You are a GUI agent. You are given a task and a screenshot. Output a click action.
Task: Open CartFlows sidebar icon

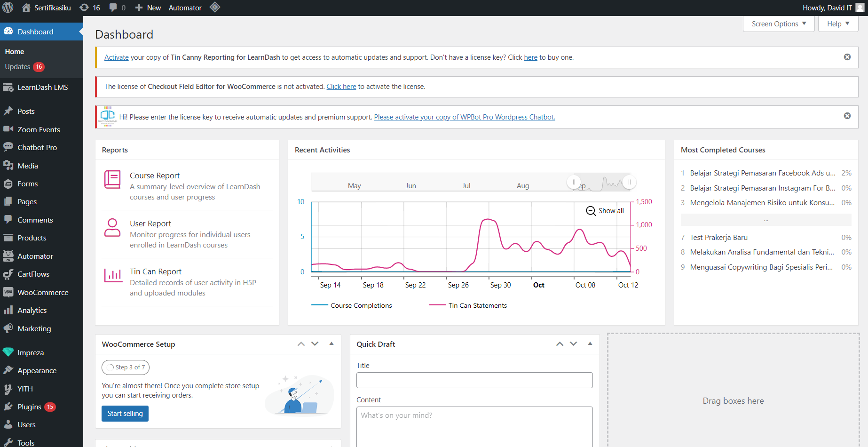[8, 274]
